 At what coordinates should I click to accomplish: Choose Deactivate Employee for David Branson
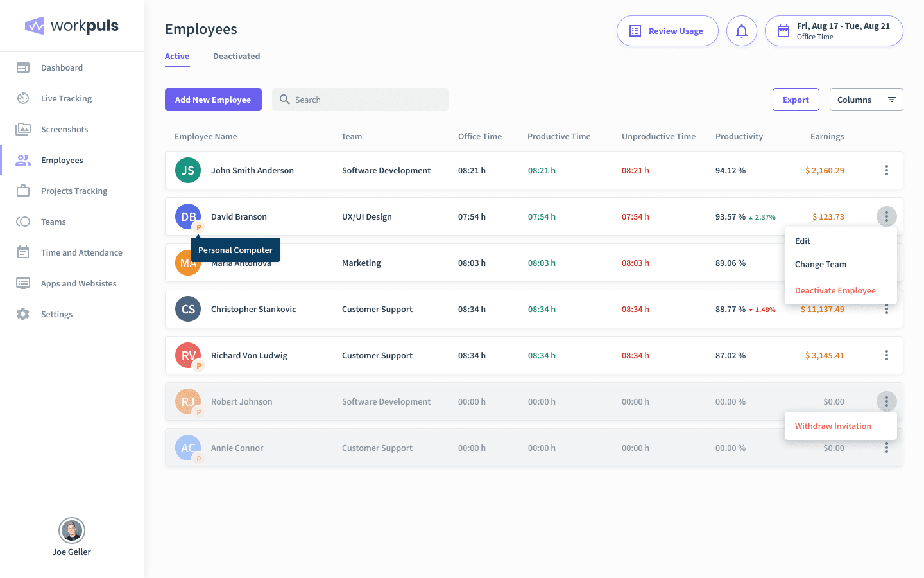point(835,290)
